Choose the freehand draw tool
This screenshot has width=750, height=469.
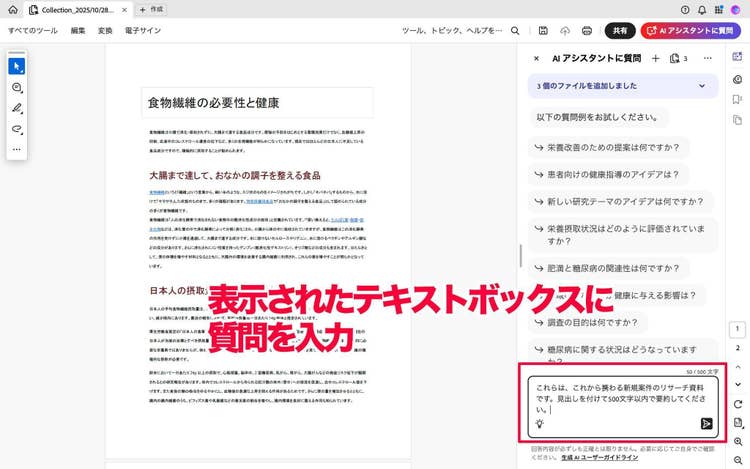click(16, 129)
